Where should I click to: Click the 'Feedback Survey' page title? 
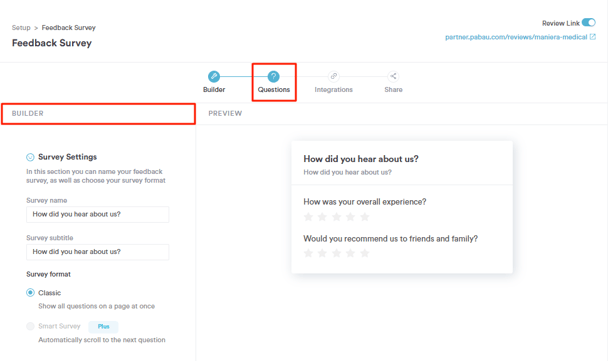point(52,43)
